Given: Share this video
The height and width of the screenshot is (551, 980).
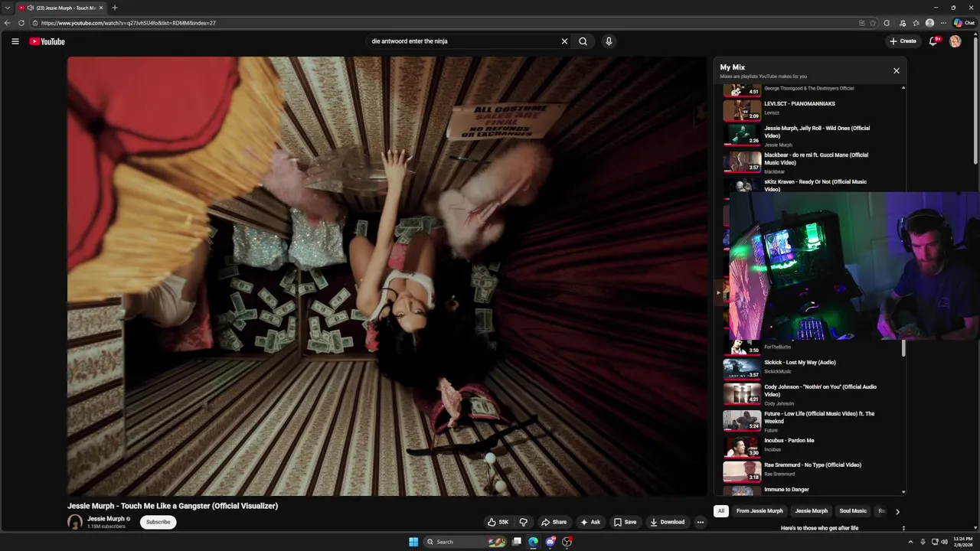Looking at the screenshot, I should [x=554, y=522].
